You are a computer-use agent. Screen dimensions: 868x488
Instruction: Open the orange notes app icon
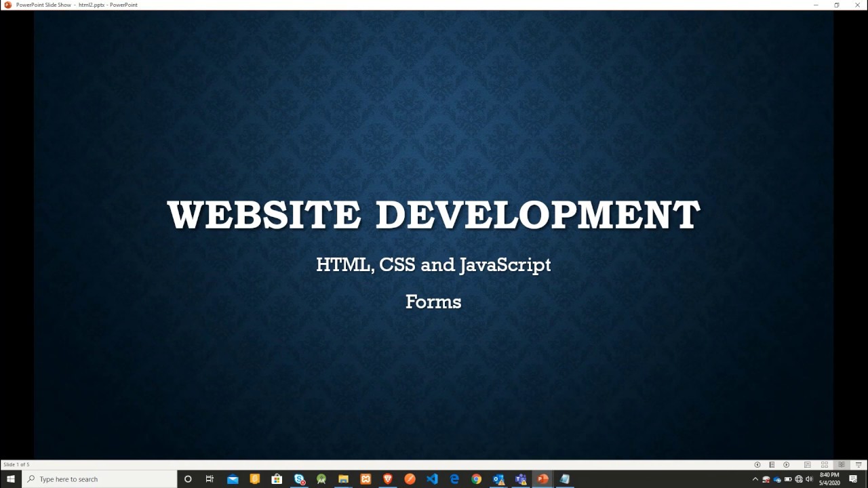(255, 479)
